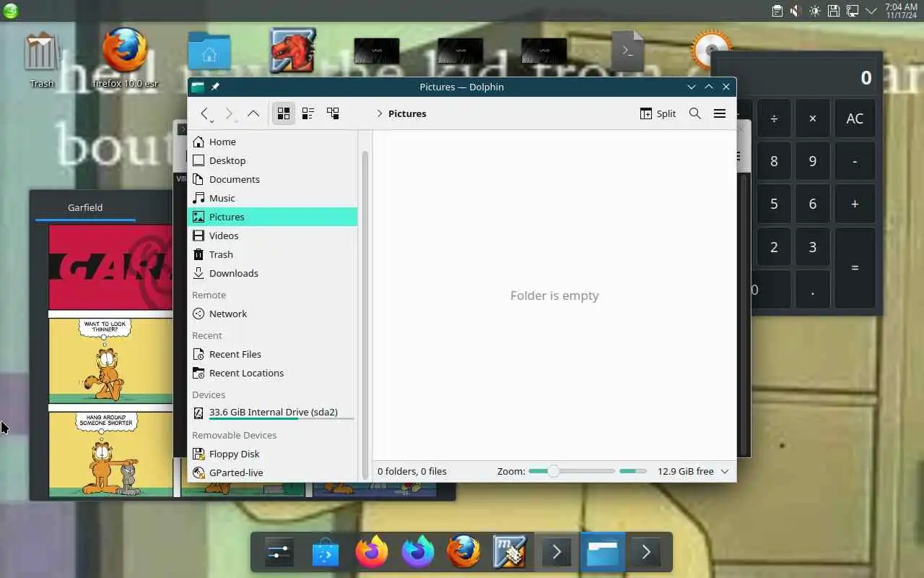Screen dimensions: 924x578
Task: Open Downloads in the Places panel
Action: coord(273,273)
